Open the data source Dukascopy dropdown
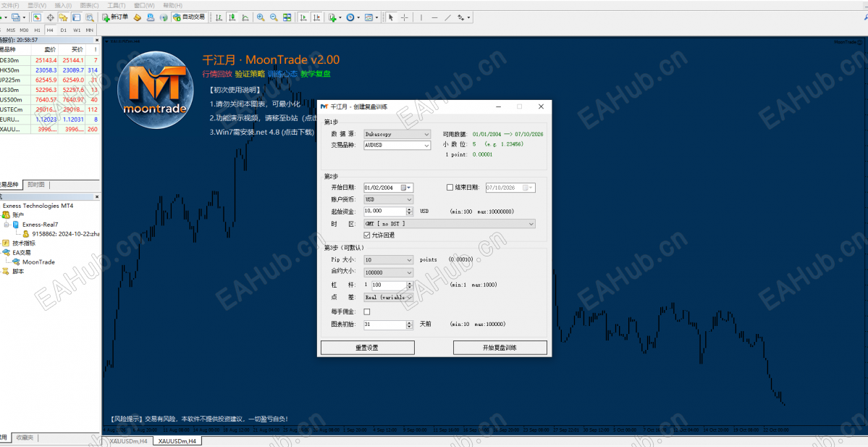This screenshot has height=447, width=868. point(397,134)
